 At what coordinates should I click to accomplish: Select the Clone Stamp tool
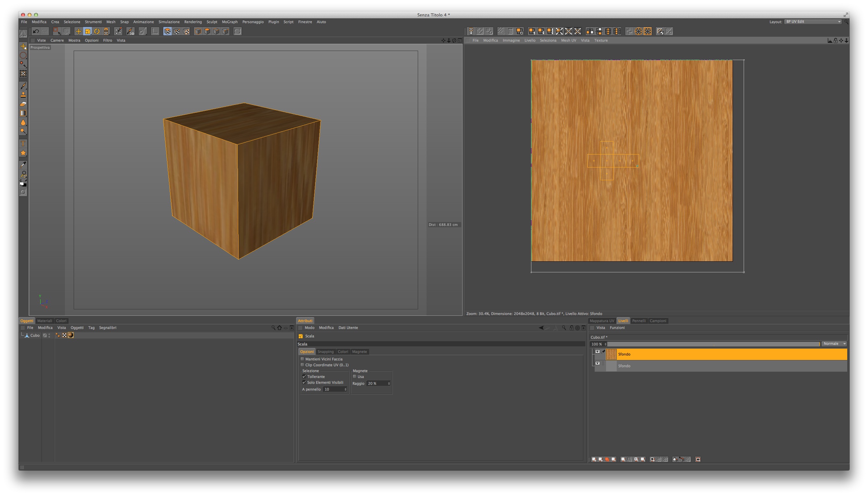(23, 95)
